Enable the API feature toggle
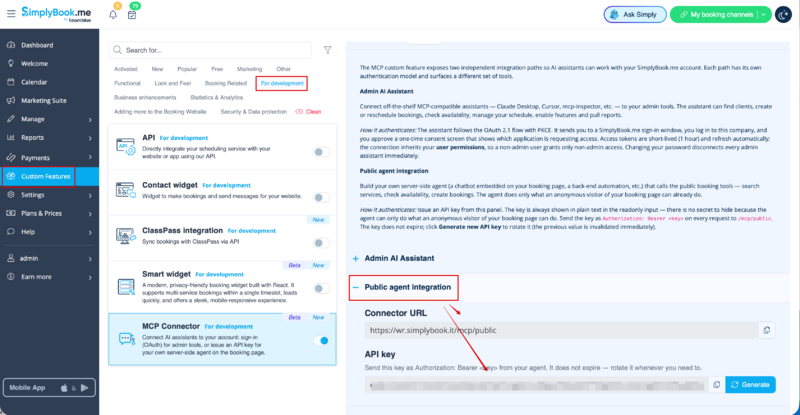 tap(321, 152)
